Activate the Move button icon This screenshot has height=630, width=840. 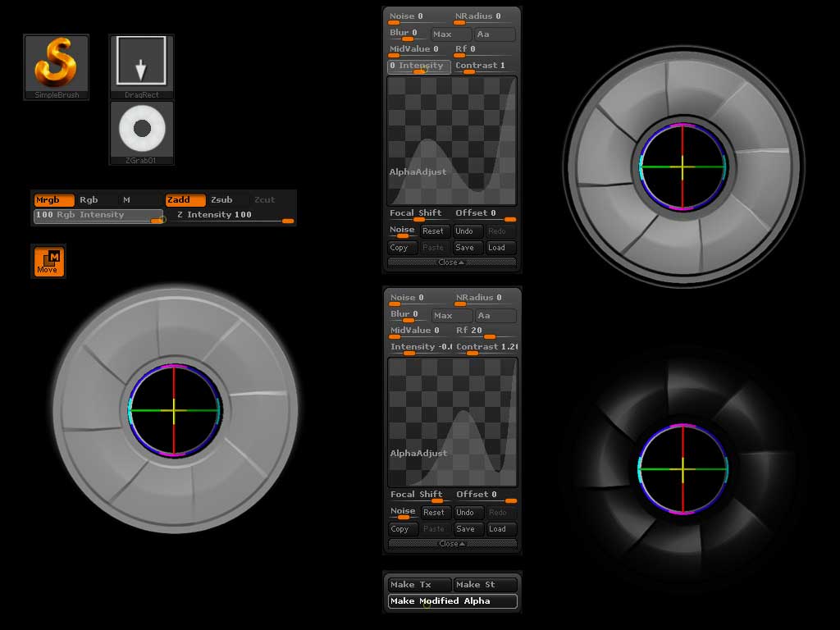[48, 261]
